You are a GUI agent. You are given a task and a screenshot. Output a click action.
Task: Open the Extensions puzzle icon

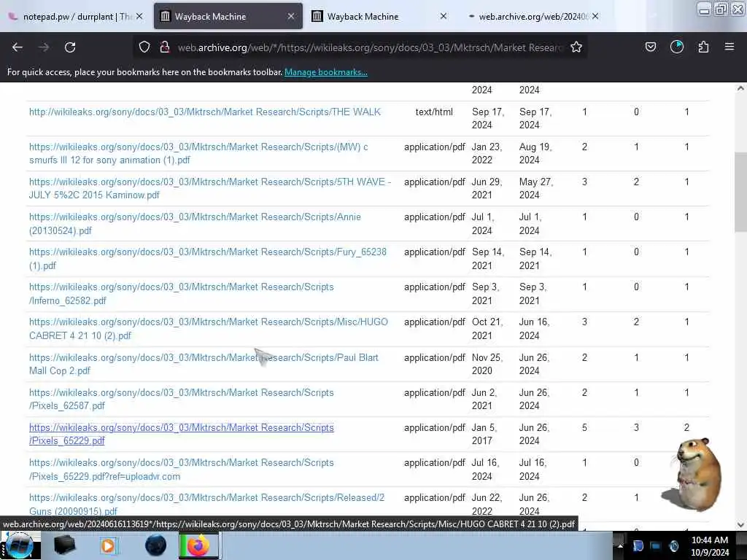coord(703,47)
